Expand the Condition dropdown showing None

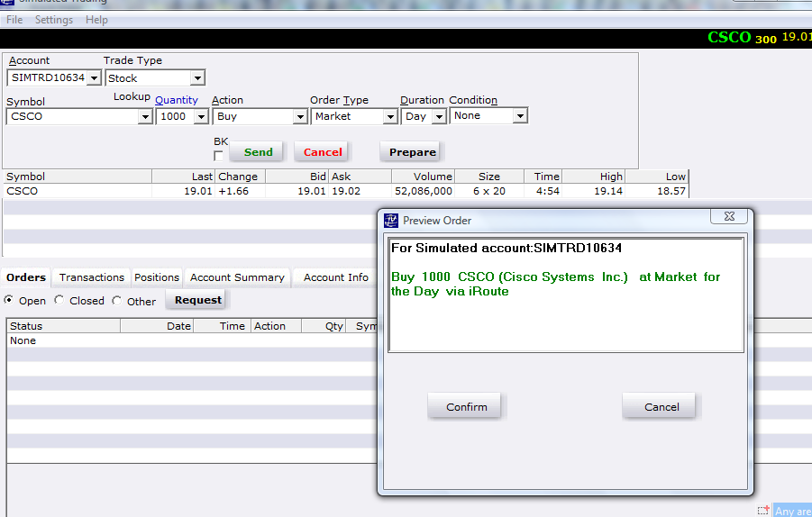[x=520, y=116]
